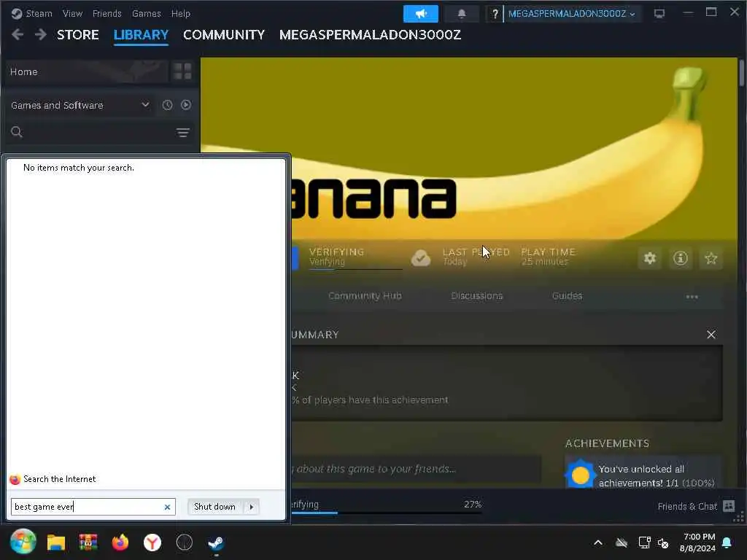Open the COMMUNITY tab
Screen dimensions: 747x560
224,35
